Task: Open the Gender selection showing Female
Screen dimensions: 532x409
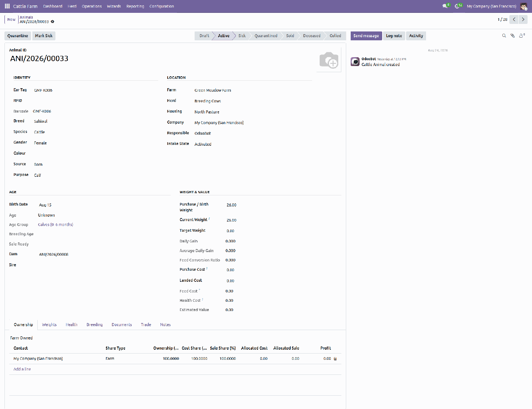Action: (95, 143)
